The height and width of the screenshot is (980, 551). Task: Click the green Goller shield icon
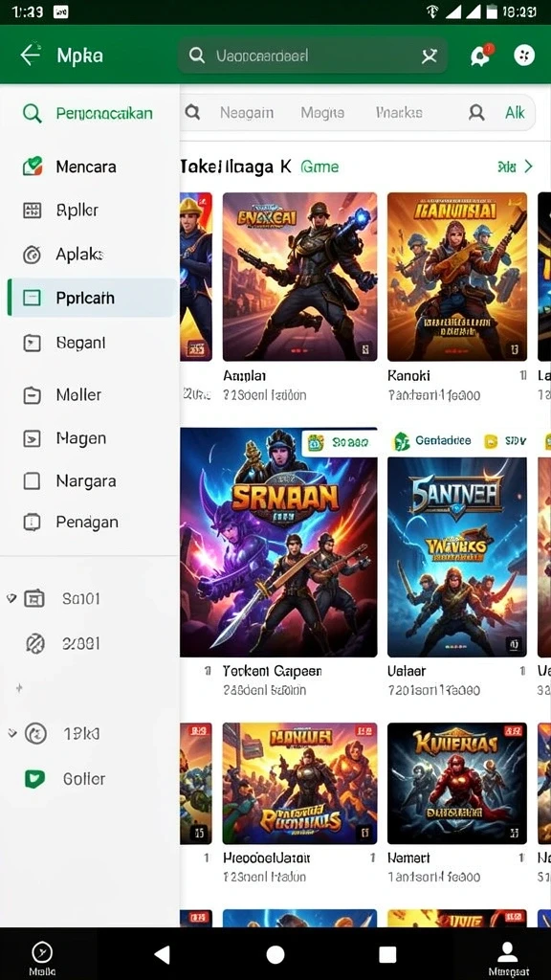[x=34, y=779]
